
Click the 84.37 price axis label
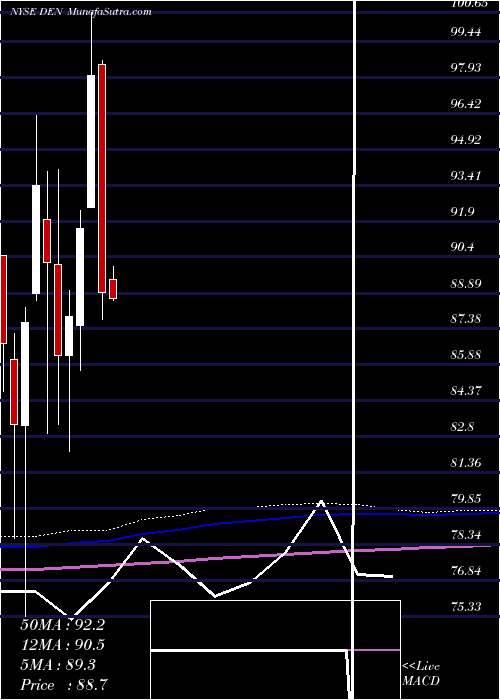click(467, 391)
